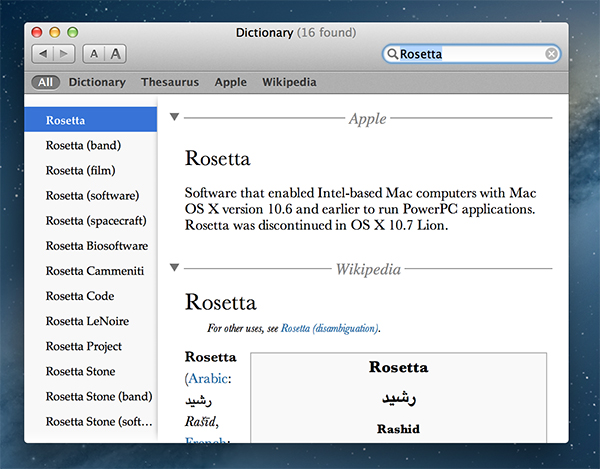Switch to the Dictionary source tab
The width and height of the screenshot is (600, 469).
pos(97,82)
